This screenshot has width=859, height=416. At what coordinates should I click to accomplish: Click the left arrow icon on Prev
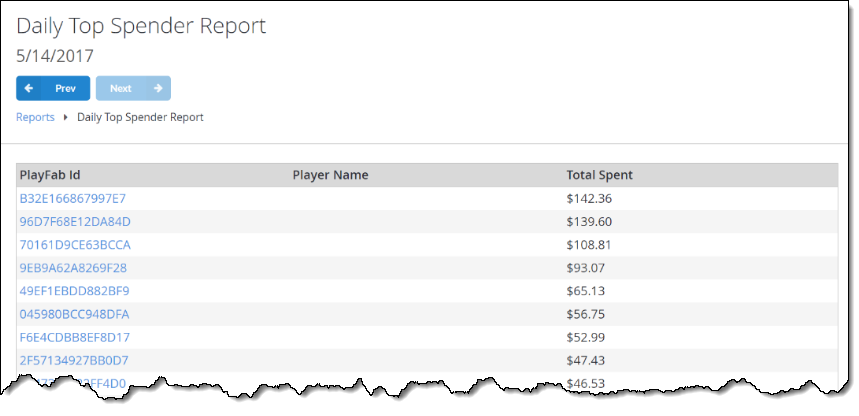[x=29, y=88]
